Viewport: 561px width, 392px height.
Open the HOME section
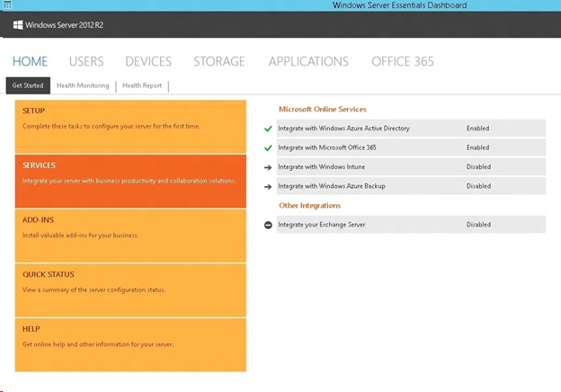(x=30, y=61)
